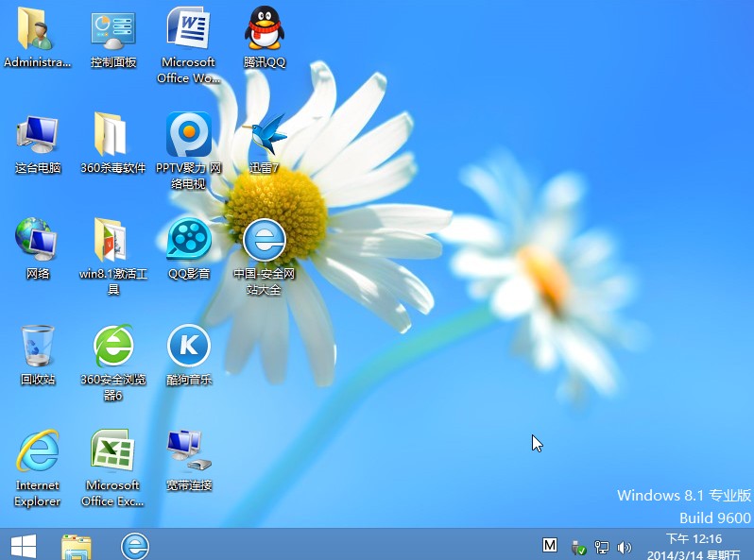Open the QQ影音 player icon

188,240
